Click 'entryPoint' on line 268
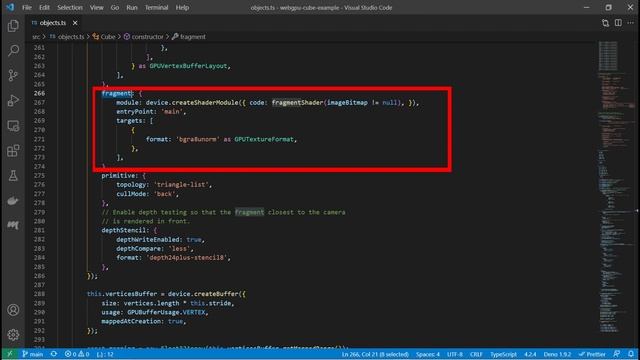 135,111
